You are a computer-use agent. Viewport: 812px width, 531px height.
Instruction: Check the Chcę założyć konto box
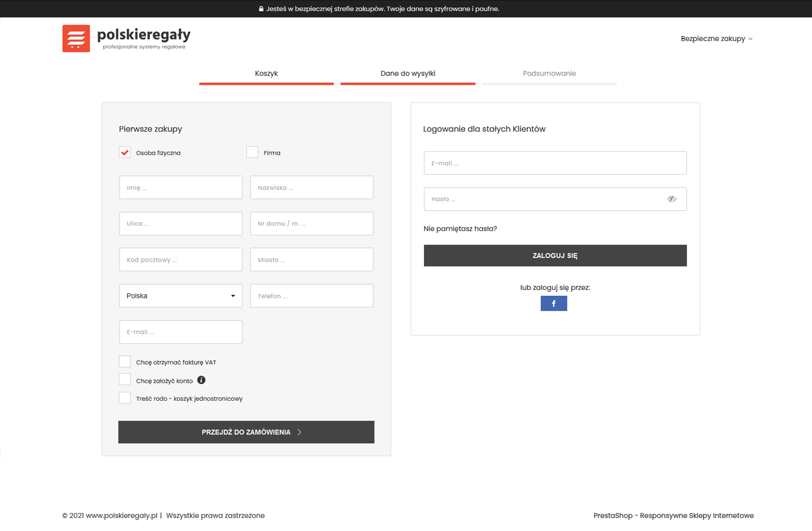click(125, 380)
